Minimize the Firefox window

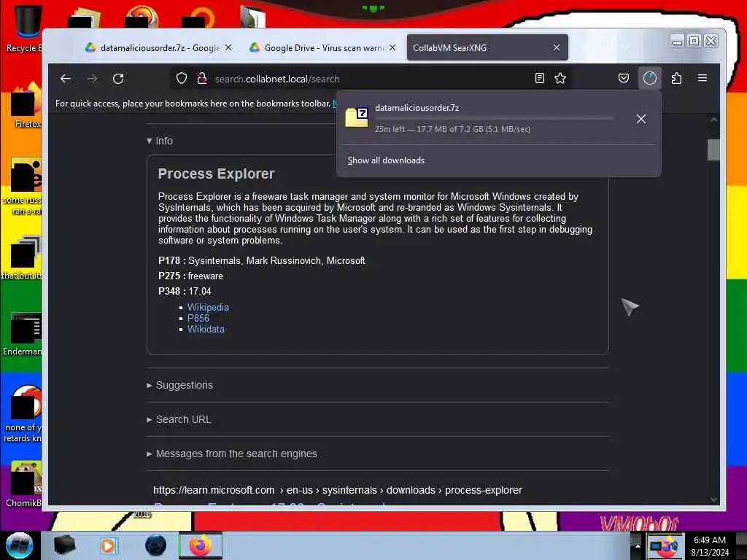677,41
